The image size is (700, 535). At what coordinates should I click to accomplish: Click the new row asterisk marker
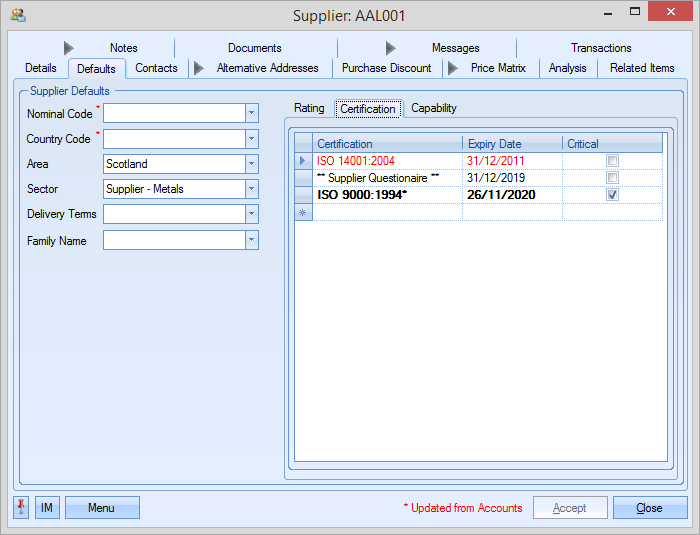(x=303, y=212)
